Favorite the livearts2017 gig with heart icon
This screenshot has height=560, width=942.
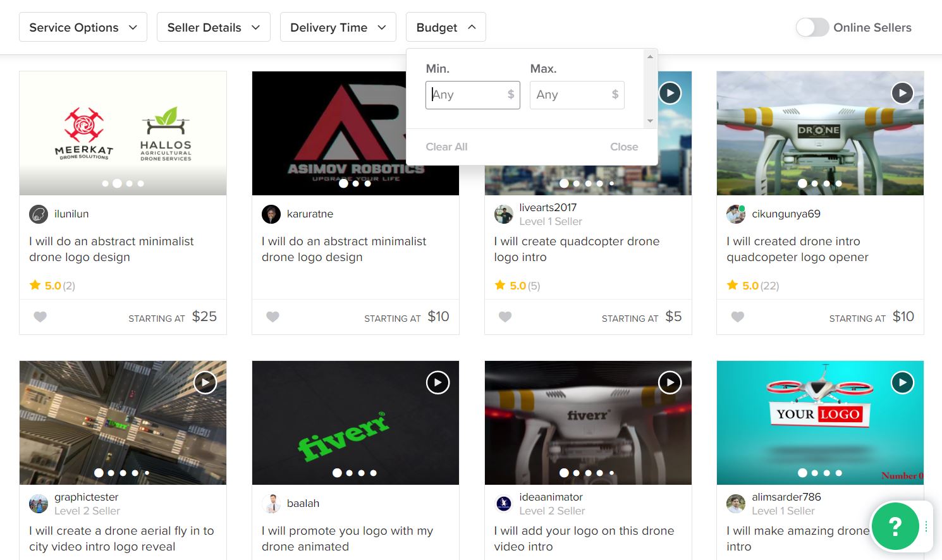(x=505, y=317)
